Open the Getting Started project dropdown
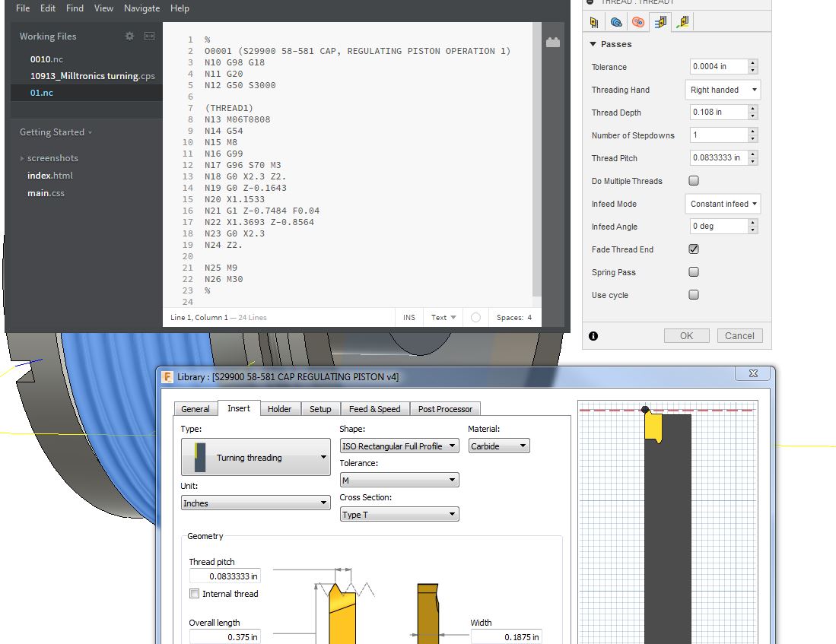Image resolution: width=836 pixels, height=644 pixels. (56, 132)
